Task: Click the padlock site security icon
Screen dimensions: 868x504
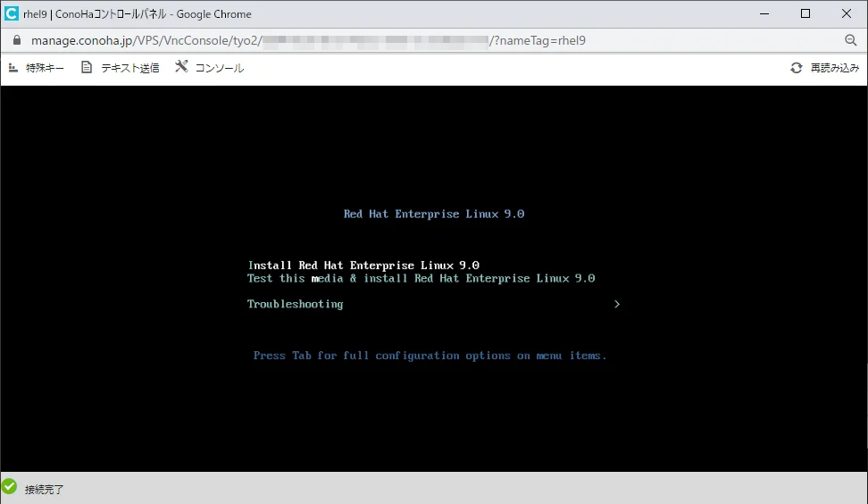Action: pos(16,40)
